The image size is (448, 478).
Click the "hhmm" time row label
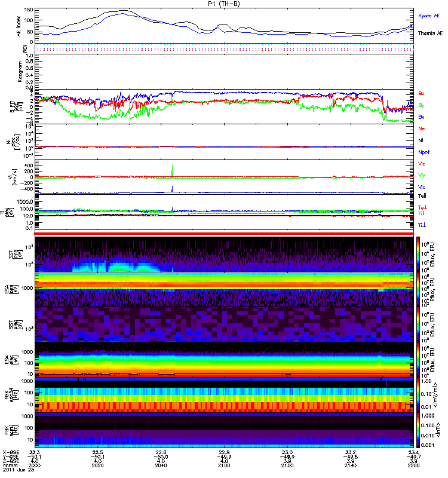[9, 465]
